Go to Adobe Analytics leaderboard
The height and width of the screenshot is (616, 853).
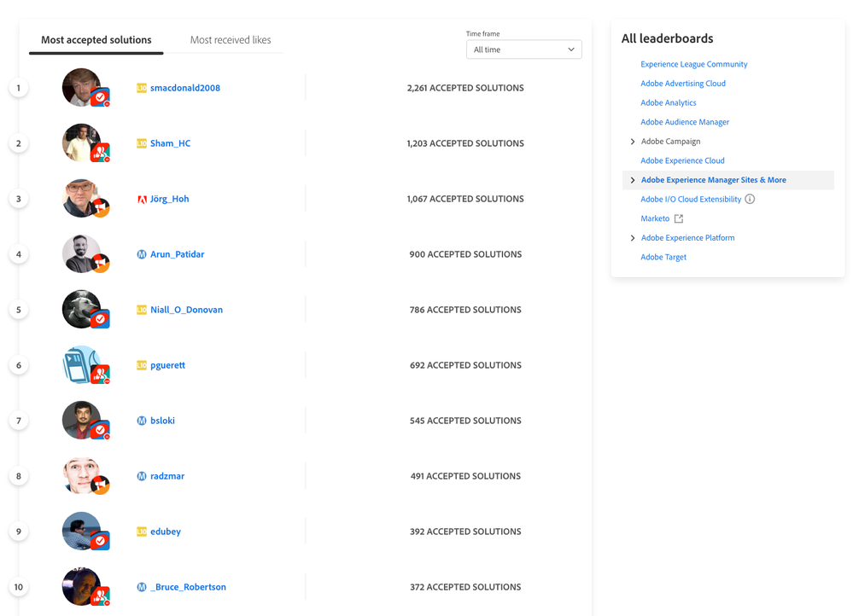point(668,102)
